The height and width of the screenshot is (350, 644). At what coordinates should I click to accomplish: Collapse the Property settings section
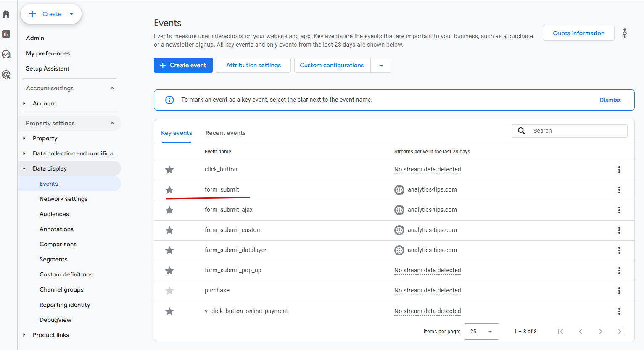[x=112, y=123]
